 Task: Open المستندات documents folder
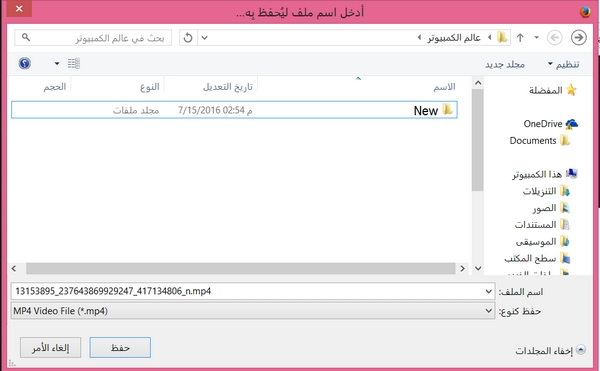tap(535, 225)
